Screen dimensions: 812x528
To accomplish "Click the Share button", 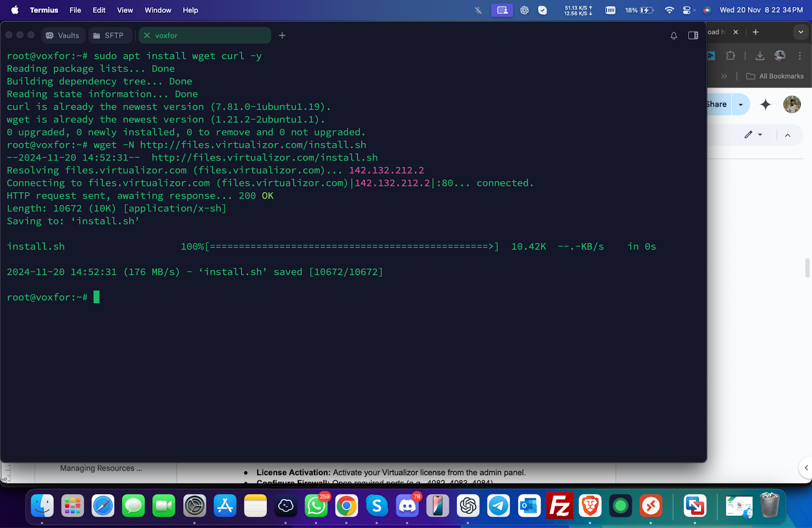I will (x=716, y=104).
